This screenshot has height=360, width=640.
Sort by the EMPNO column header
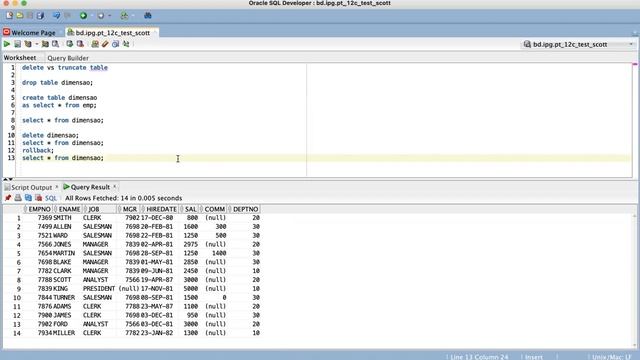pos(39,209)
